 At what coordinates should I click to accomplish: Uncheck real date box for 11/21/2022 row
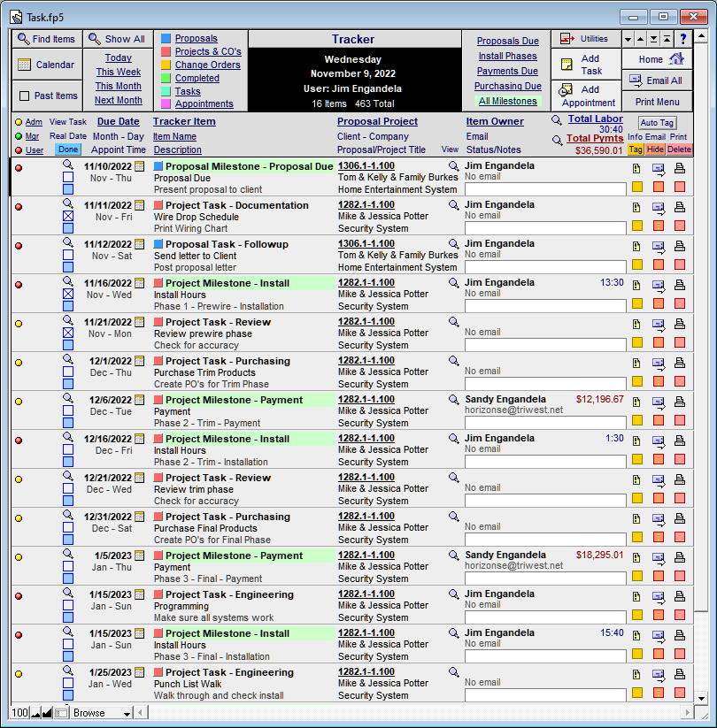pyautogui.click(x=68, y=333)
